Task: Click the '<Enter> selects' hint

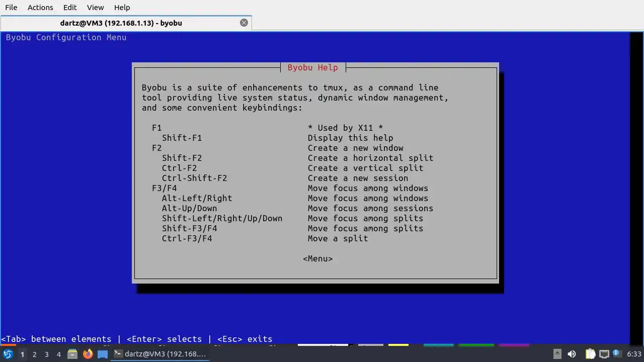Action: [164, 339]
